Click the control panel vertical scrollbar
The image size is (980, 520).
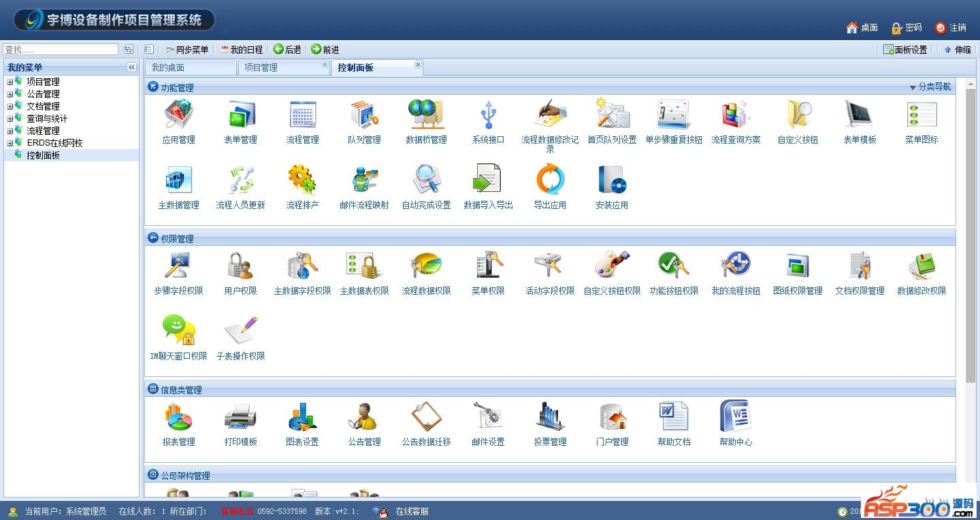click(970, 235)
